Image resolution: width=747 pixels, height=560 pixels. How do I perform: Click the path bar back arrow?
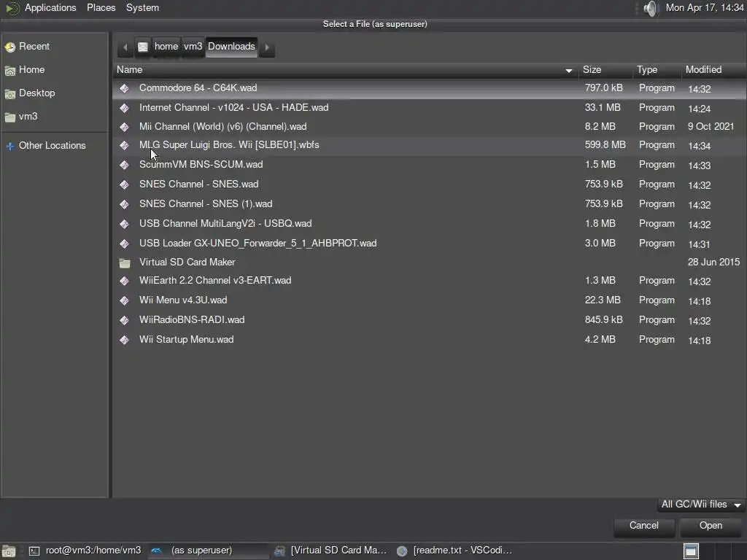(125, 47)
